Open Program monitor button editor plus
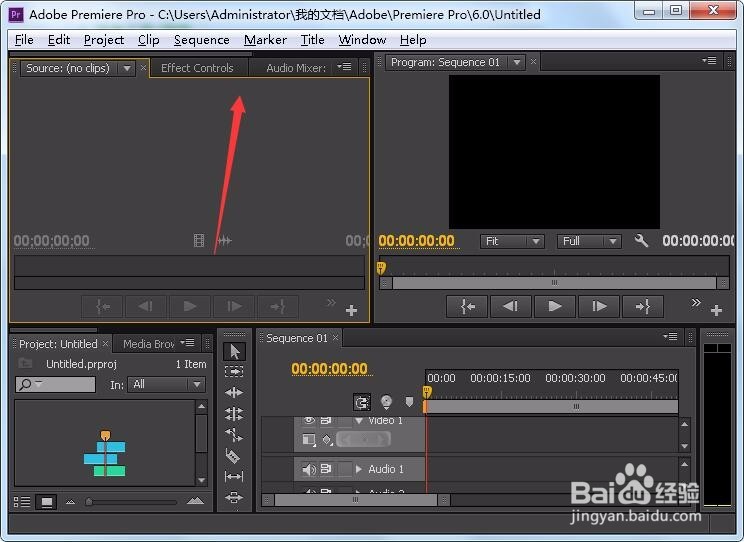Screen dimensions: 744x542 716,310
